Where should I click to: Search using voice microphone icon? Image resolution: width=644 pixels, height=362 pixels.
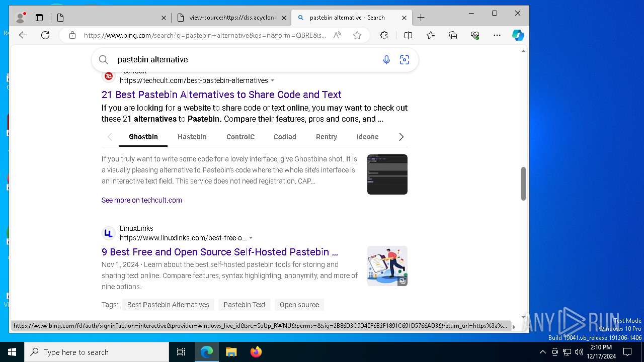(x=386, y=60)
